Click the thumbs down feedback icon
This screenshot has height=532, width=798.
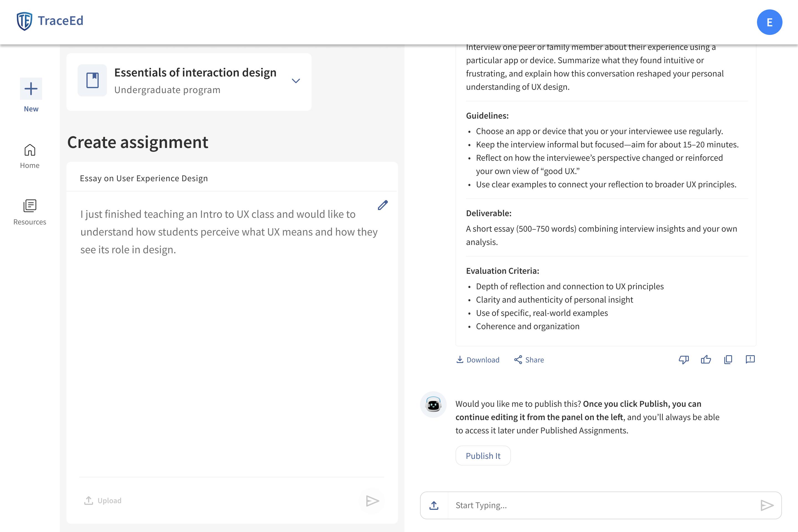[684, 360]
